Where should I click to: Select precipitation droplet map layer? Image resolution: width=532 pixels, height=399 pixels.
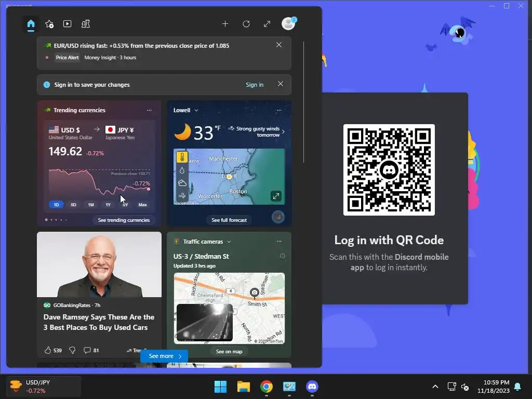click(x=182, y=170)
